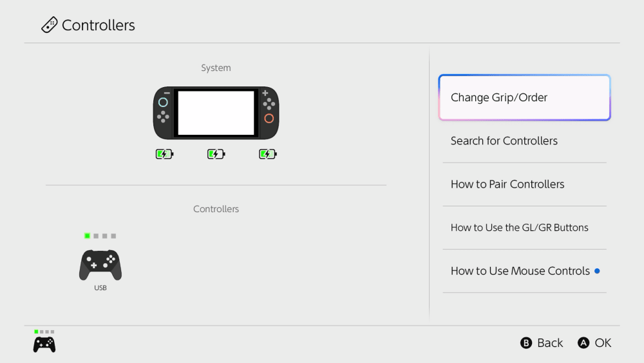Click the player LED indicator above USB controller
The image size is (644, 363).
[x=100, y=236]
